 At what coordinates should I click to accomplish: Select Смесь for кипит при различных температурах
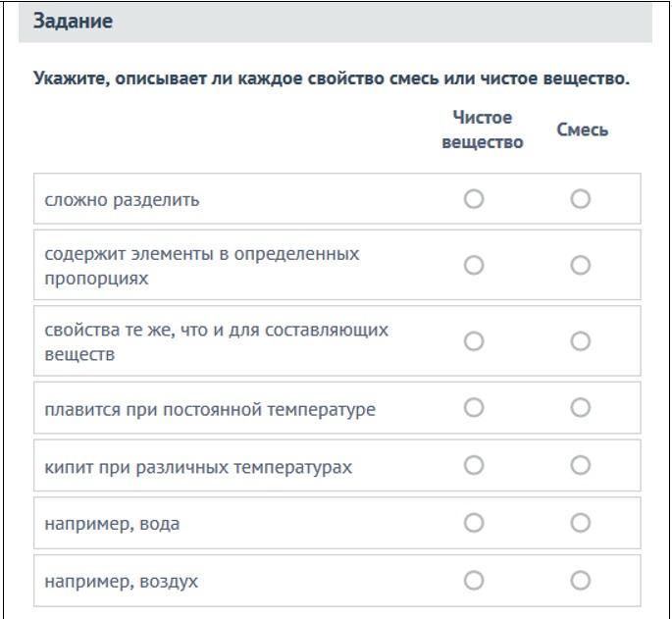581,465
